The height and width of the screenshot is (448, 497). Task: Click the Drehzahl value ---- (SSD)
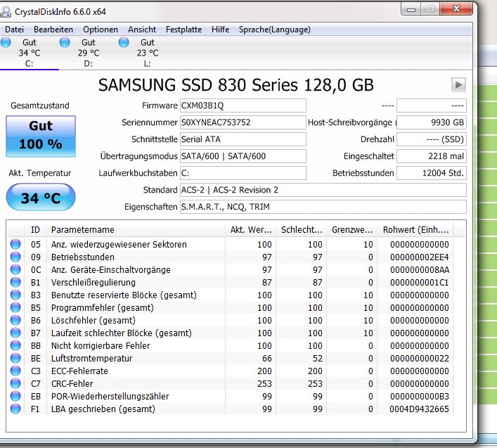click(x=432, y=139)
